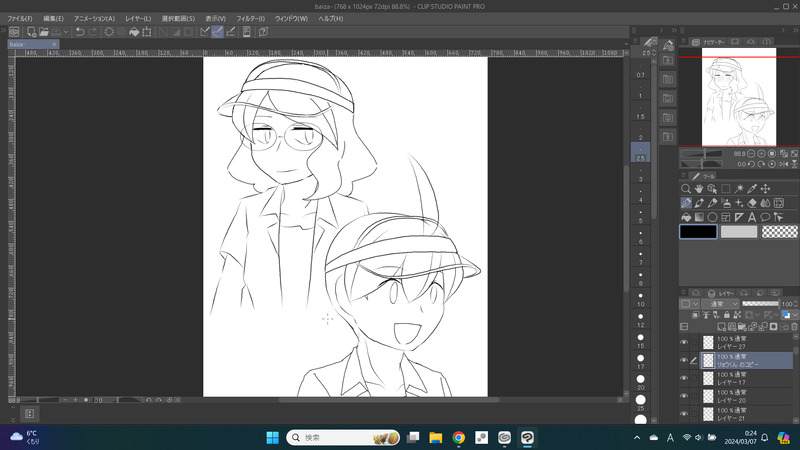Open Layer palette menu icon
The image size is (800, 450).
pos(684,292)
